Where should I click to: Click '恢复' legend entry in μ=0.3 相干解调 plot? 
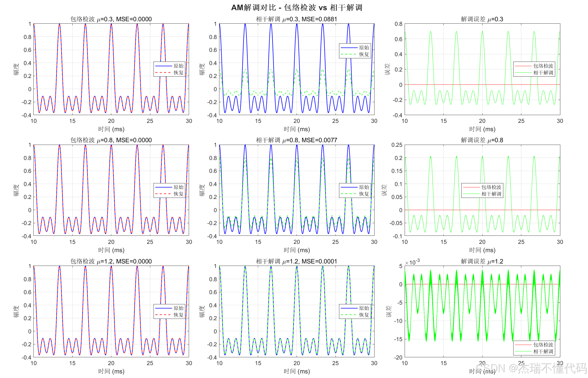(x=364, y=54)
